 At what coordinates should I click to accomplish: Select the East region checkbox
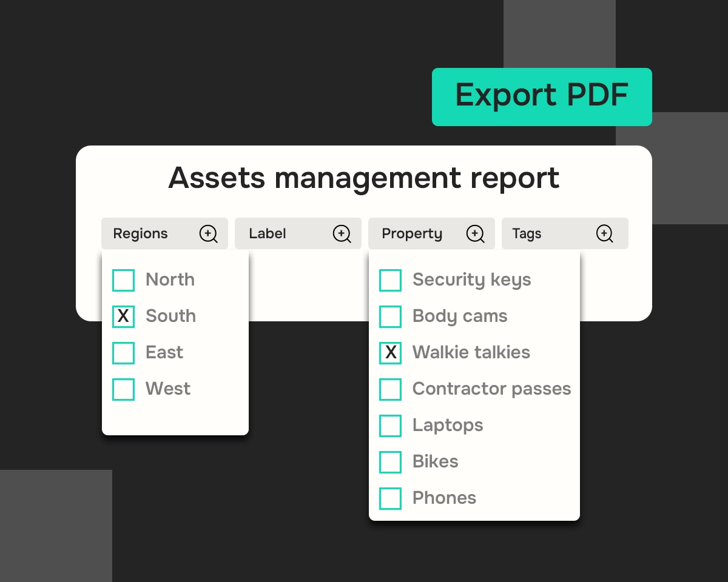[123, 353]
